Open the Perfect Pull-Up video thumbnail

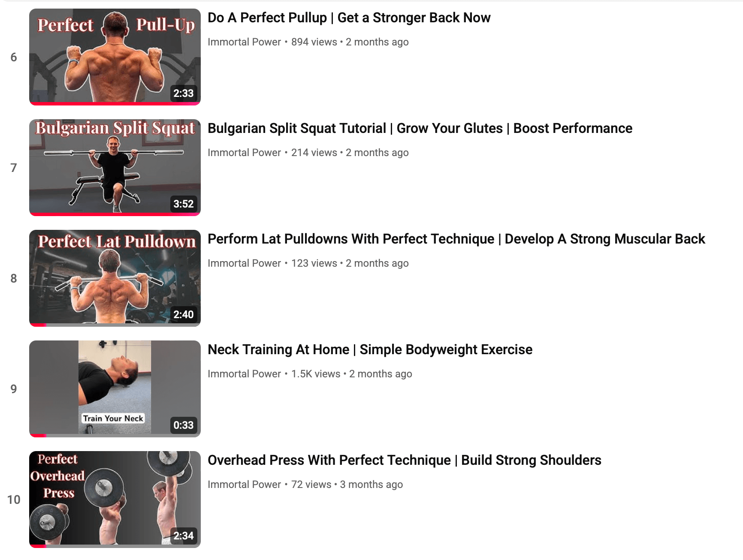click(115, 57)
